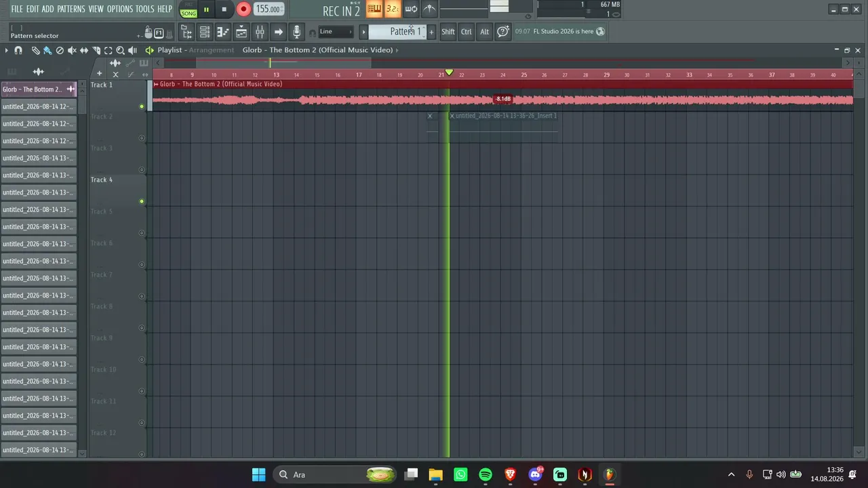This screenshot has height=488, width=868.
Task: Open the ADD menu
Action: (x=47, y=9)
